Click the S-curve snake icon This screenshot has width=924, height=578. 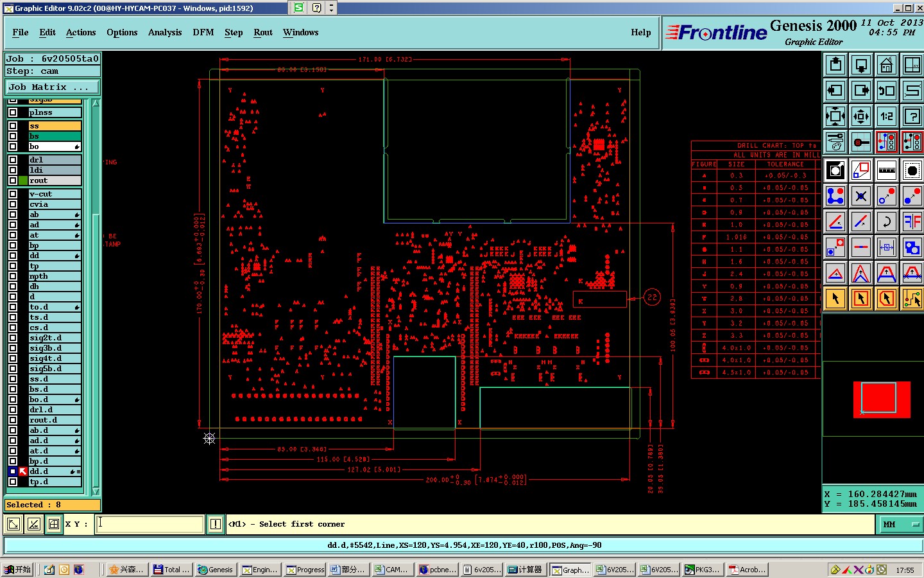(912, 91)
